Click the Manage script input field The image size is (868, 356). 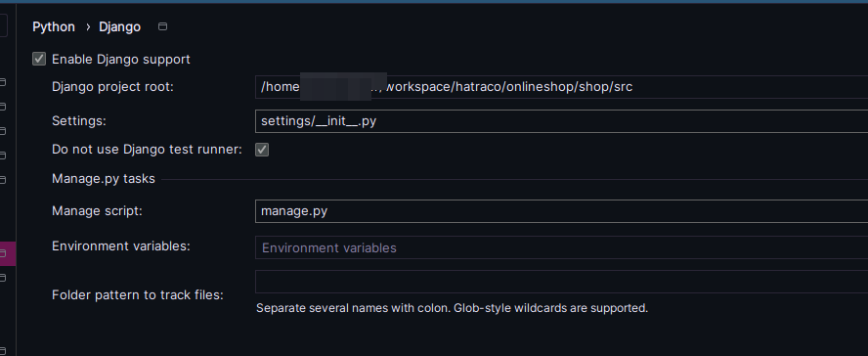pyautogui.click(x=561, y=211)
